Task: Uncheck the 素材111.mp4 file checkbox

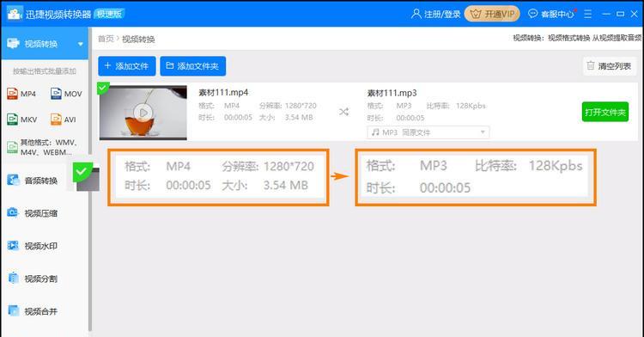Action: 103,88
